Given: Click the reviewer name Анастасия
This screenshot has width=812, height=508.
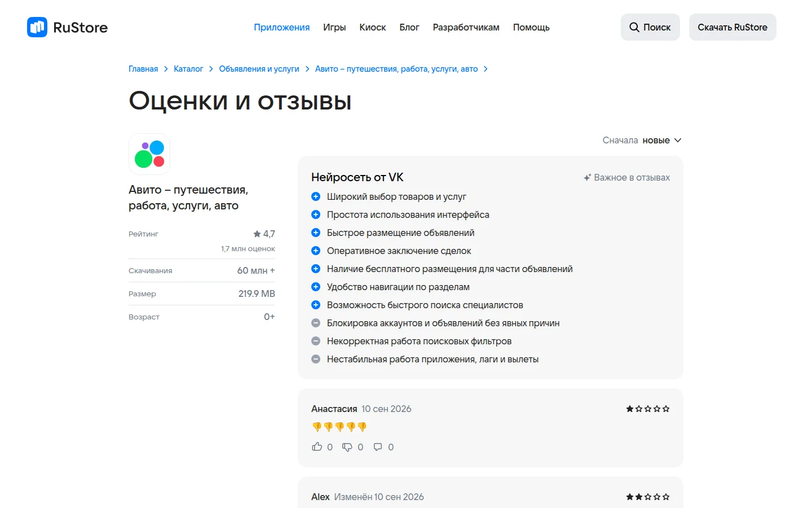Looking at the screenshot, I should click(334, 409).
